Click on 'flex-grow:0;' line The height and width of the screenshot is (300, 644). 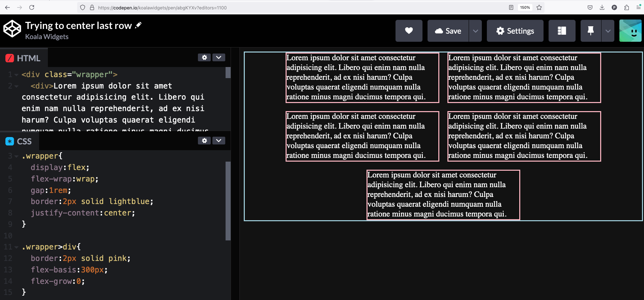point(58,281)
